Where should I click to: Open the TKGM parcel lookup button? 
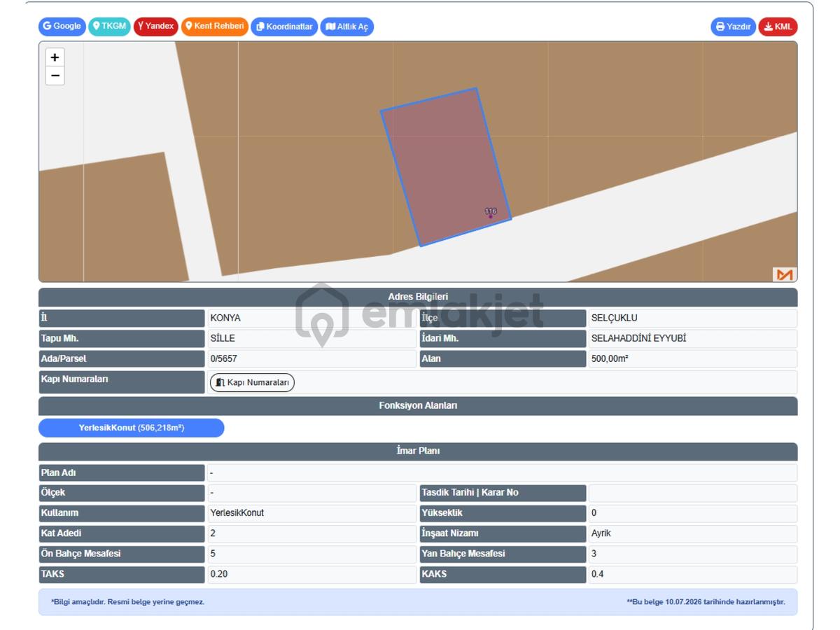pyautogui.click(x=109, y=27)
